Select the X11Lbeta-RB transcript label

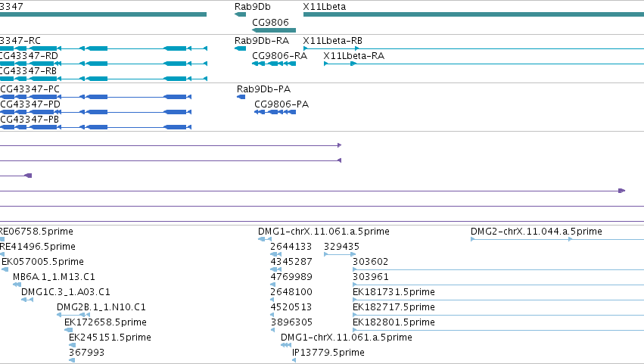332,41
